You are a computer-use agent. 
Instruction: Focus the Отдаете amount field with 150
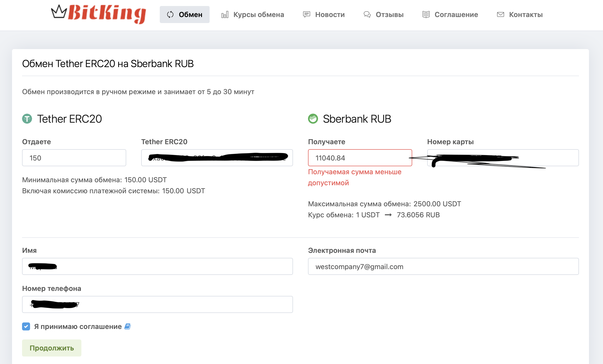click(x=74, y=158)
